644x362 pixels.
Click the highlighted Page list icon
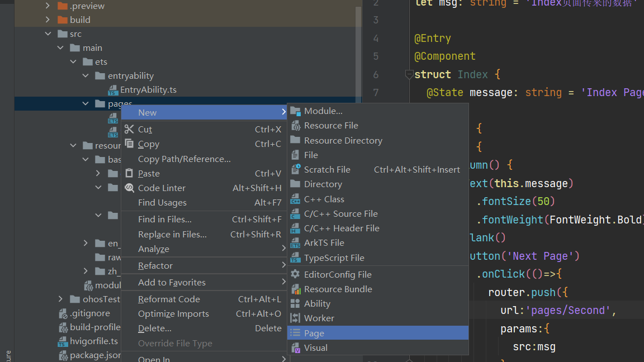tap(295, 333)
